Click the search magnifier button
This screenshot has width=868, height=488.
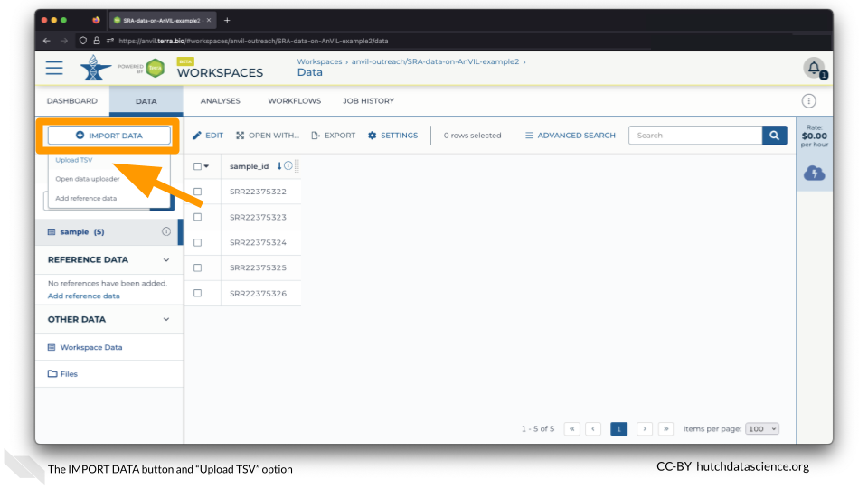pos(775,135)
